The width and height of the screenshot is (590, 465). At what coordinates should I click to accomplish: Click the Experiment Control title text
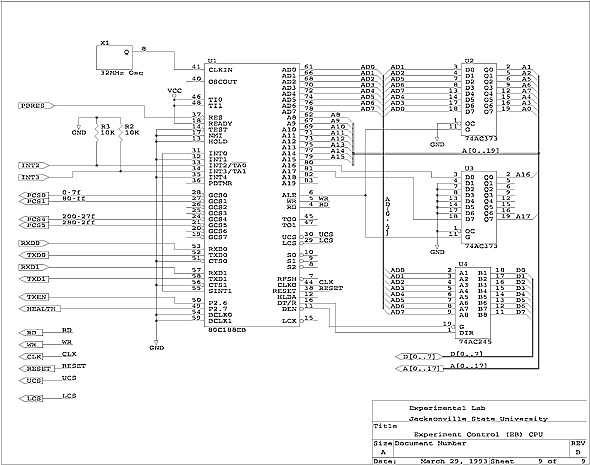click(478, 435)
